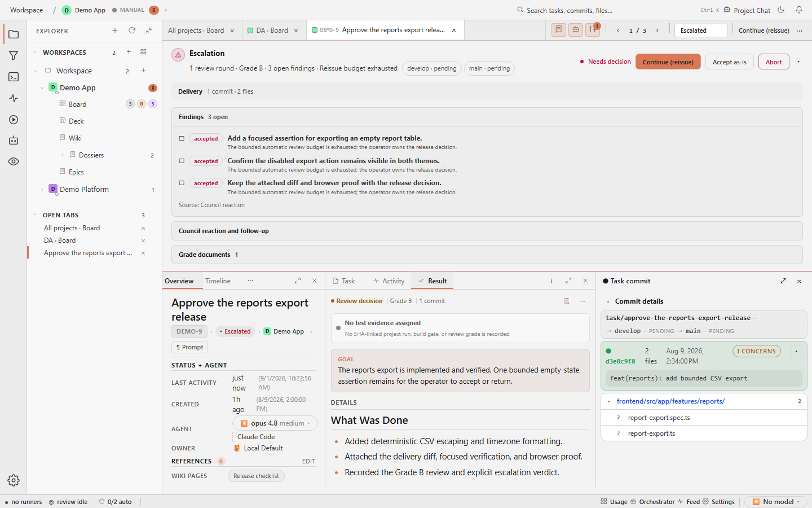
Task: Open the terminal view in activity bar
Action: coord(14,77)
